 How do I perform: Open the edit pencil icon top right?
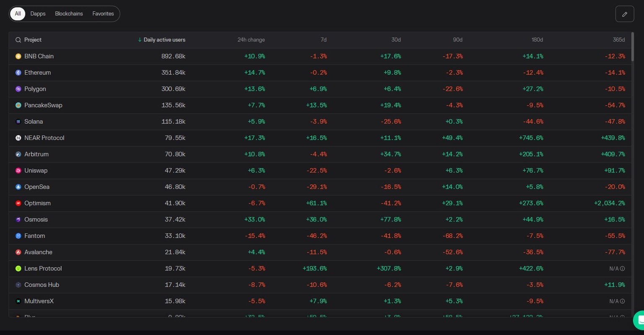coord(624,14)
